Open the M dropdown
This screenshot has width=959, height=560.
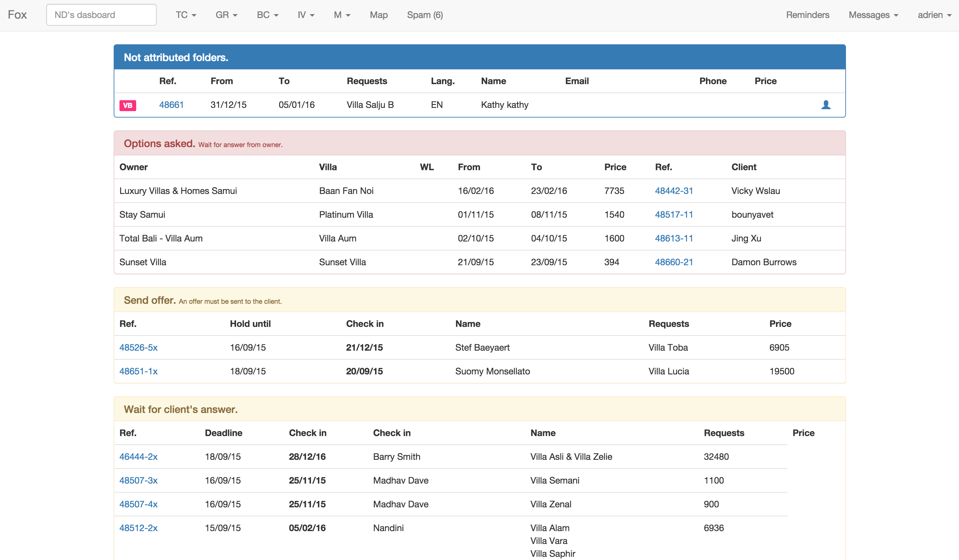coord(342,15)
